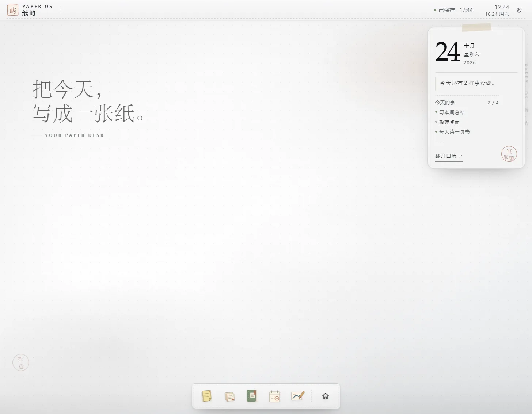This screenshot has width=532, height=414.
Task: Go to the home desk via house icon
Action: (x=326, y=396)
